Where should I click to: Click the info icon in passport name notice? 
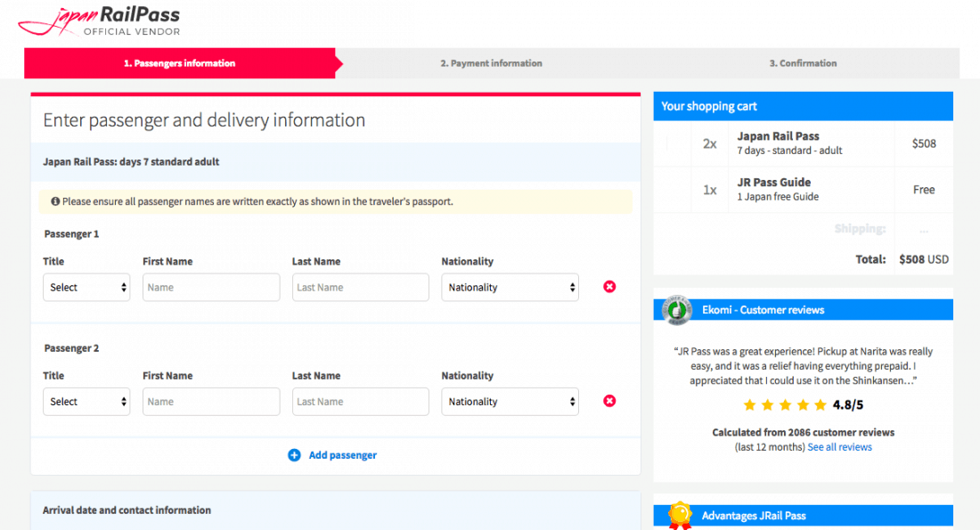point(55,201)
